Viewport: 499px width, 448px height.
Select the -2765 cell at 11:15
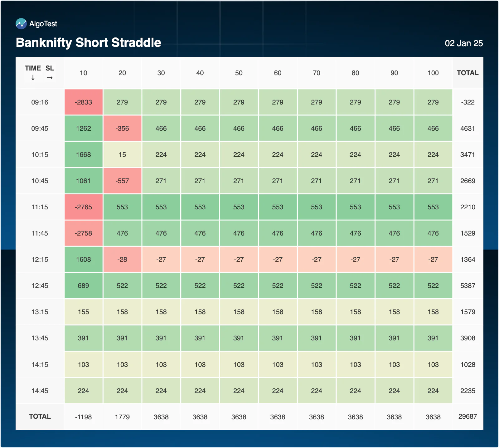tap(83, 207)
